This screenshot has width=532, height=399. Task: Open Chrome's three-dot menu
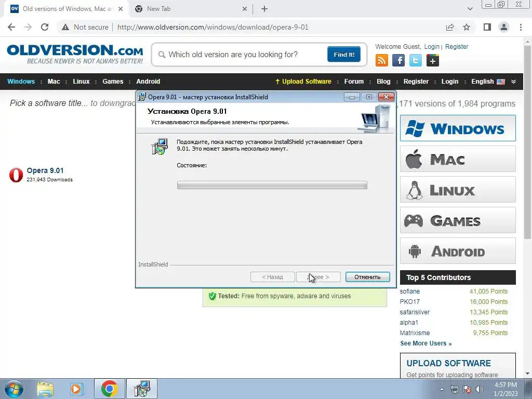(x=521, y=27)
